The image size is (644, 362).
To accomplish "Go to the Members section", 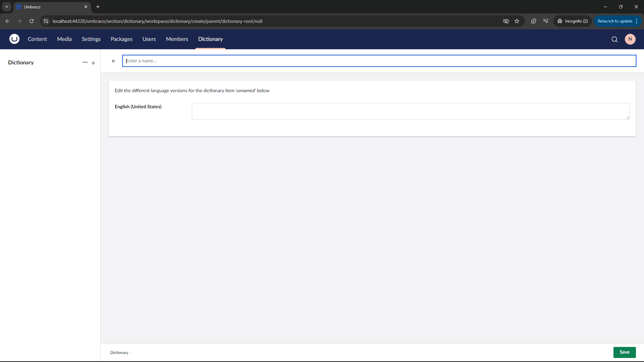I will (177, 39).
